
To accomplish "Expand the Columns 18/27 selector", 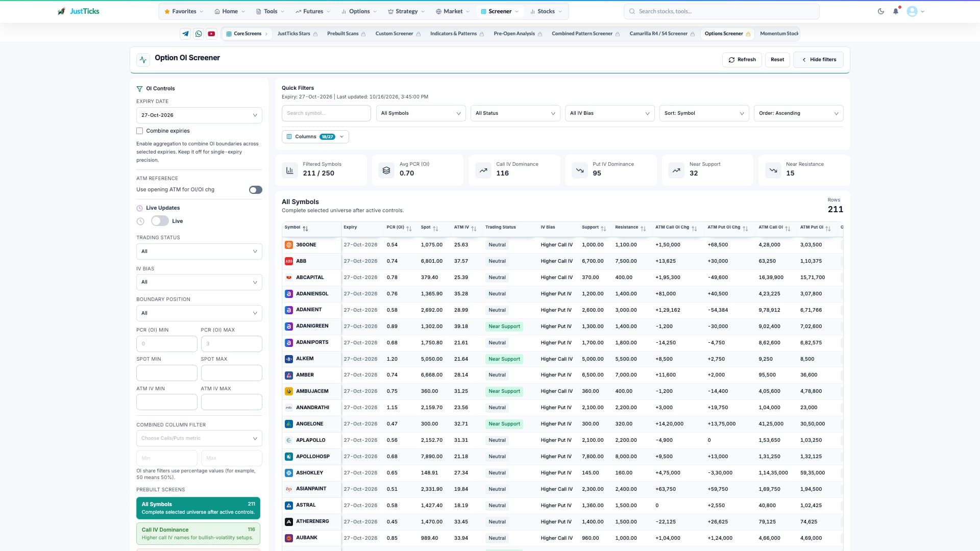I will (315, 137).
